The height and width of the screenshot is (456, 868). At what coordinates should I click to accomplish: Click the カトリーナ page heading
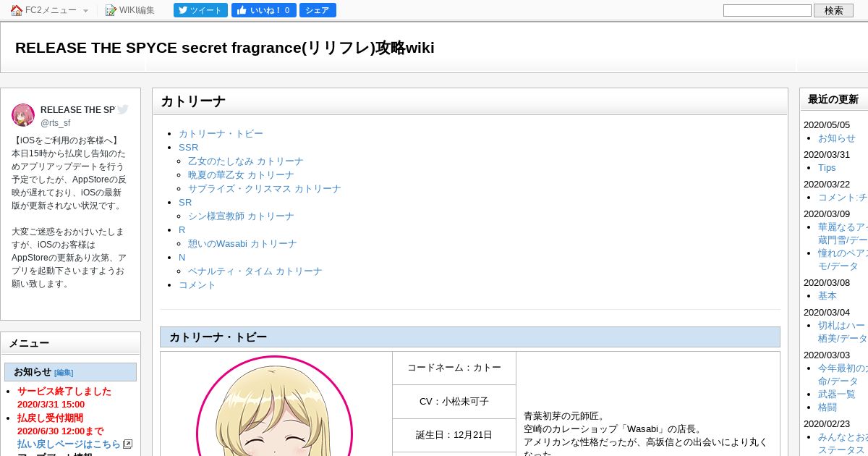coord(193,101)
